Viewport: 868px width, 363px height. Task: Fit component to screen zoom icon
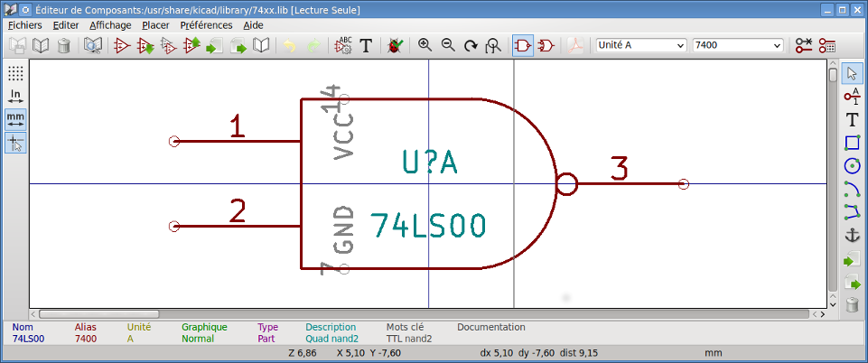click(x=493, y=45)
